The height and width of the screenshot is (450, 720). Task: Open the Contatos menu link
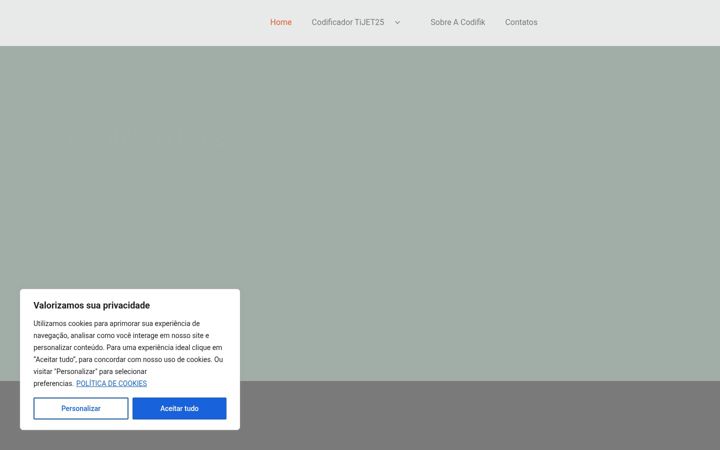[x=521, y=22]
